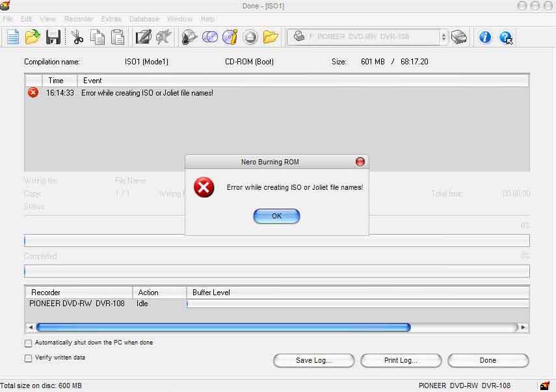Select the PIONEER DVD-RW DVR-108 recorder row
This screenshot has height=392, width=556.
pyautogui.click(x=277, y=304)
